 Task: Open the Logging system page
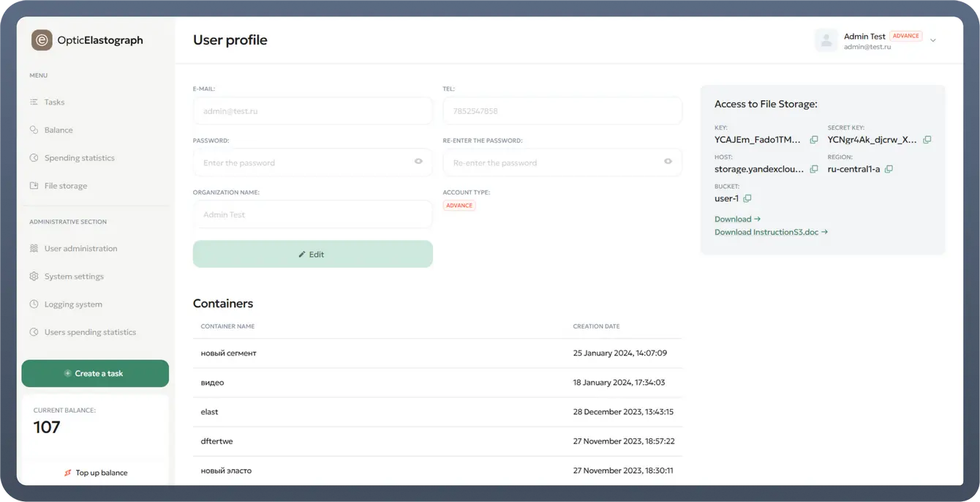pyautogui.click(x=73, y=304)
